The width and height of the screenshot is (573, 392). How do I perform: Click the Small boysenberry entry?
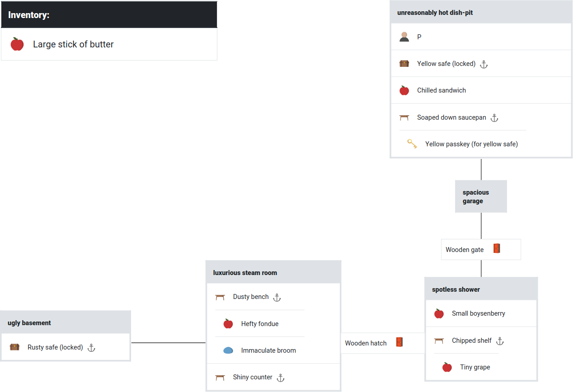tap(478, 313)
